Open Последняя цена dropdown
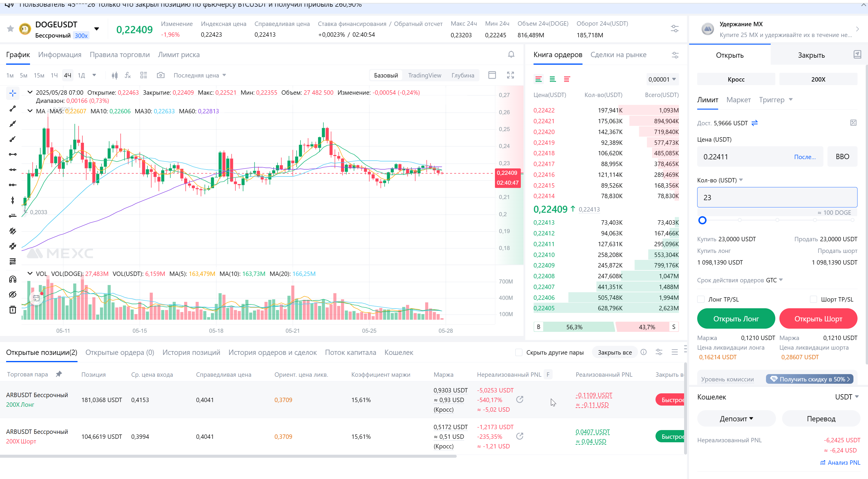This screenshot has width=868, height=479. (200, 75)
